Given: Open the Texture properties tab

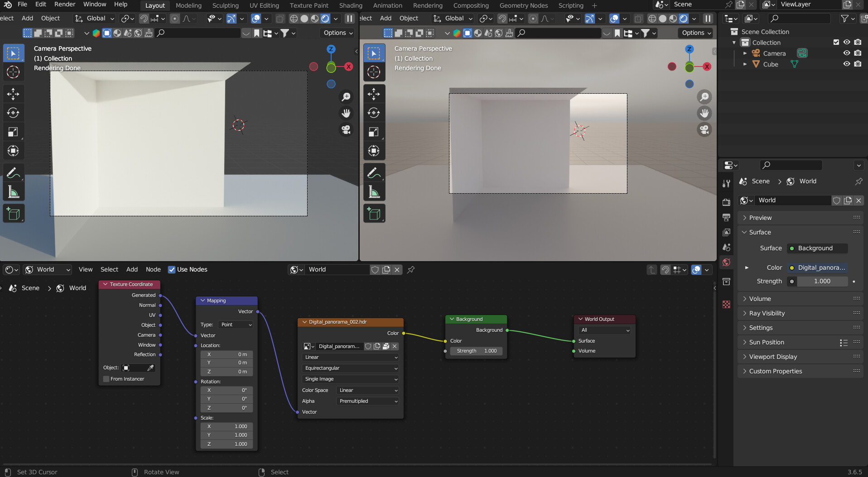Looking at the screenshot, I should [726, 305].
